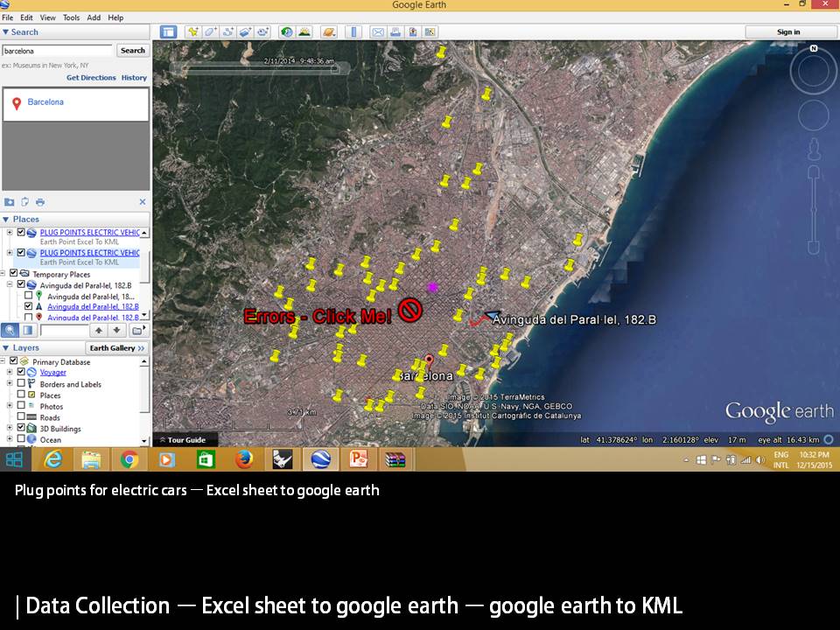The width and height of the screenshot is (840, 630).
Task: Uncheck the 3D Buildings layer
Action: [x=21, y=429]
